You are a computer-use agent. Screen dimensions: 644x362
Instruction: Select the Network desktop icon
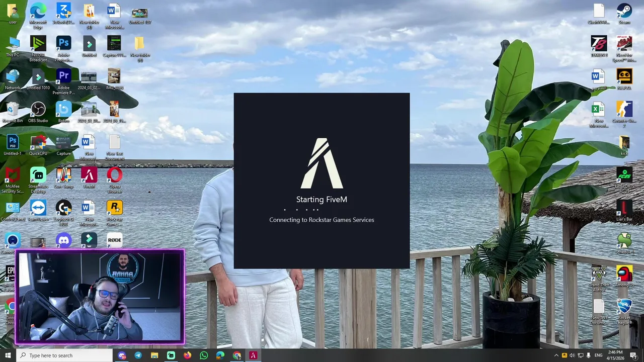(13, 79)
